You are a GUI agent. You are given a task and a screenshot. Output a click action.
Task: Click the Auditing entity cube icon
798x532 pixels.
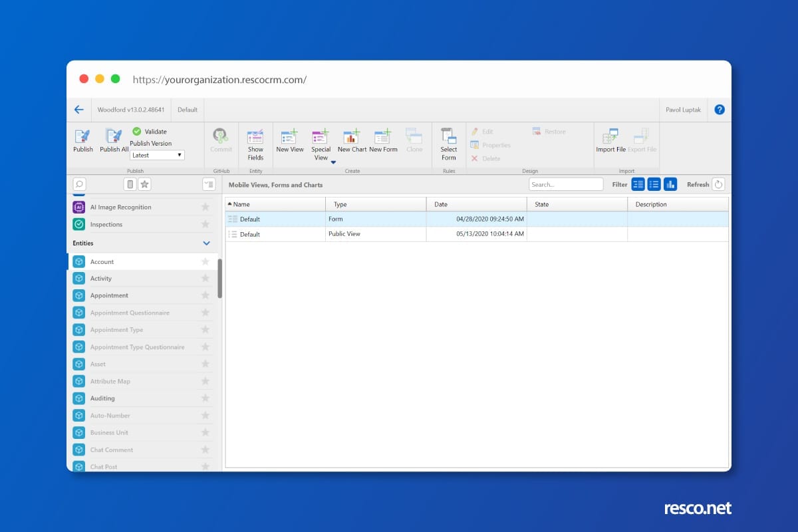click(78, 398)
